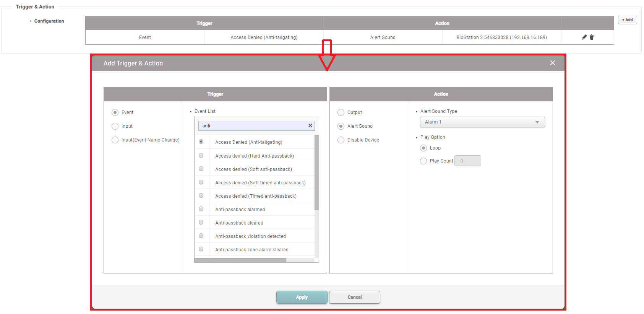Click the pencil edit icon in trigger row
Viewport: 644px width, 314px height.
pyautogui.click(x=584, y=37)
